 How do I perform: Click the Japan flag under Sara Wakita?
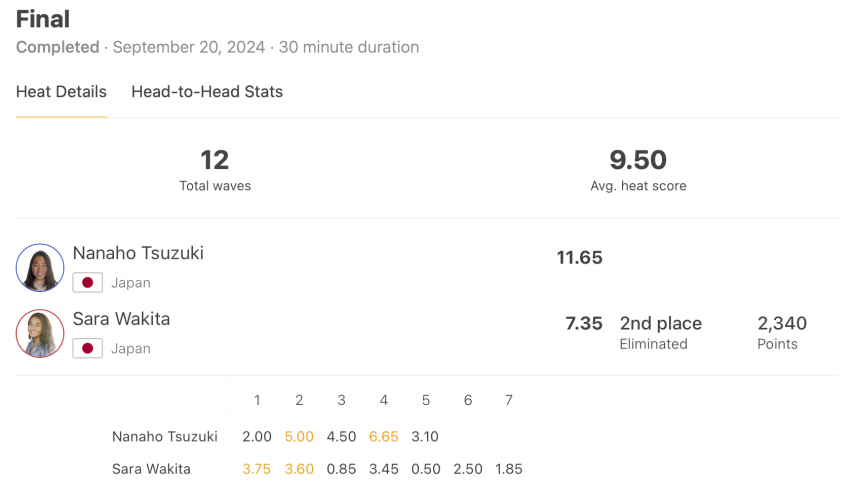click(87, 348)
